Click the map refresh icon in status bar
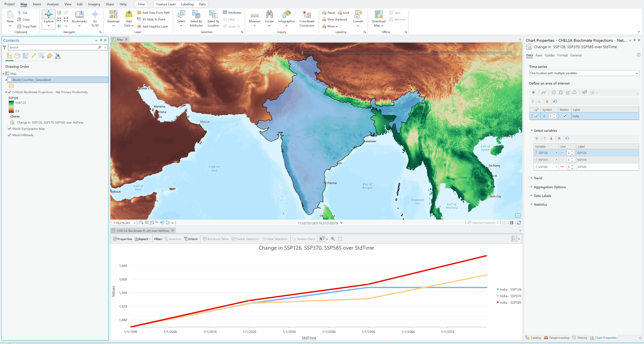 [x=519, y=223]
